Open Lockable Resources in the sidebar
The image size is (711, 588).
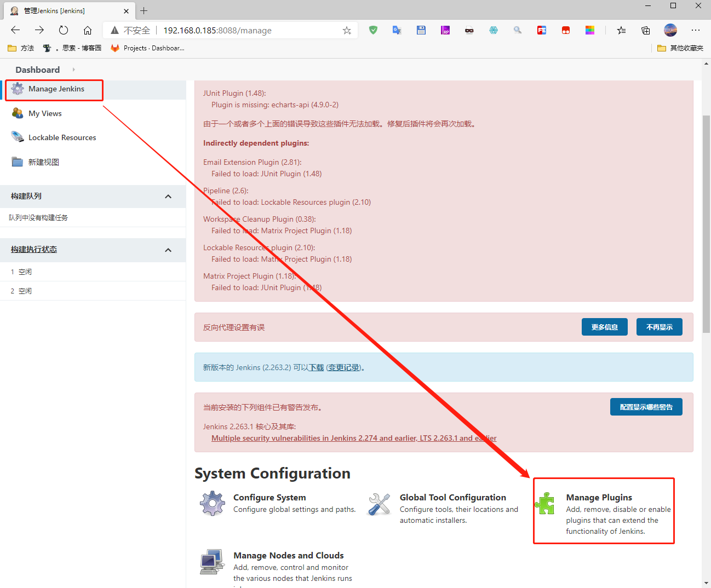pyautogui.click(x=62, y=137)
